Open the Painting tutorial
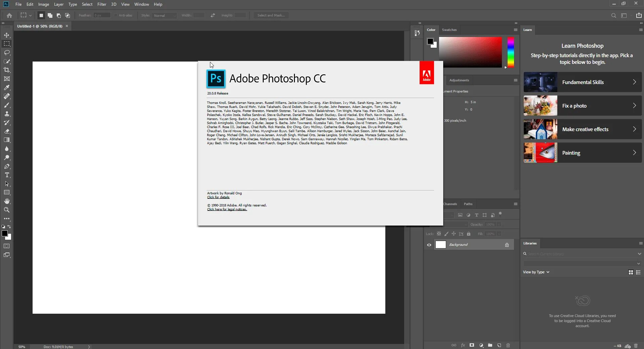644x349 pixels. pyautogui.click(x=583, y=153)
